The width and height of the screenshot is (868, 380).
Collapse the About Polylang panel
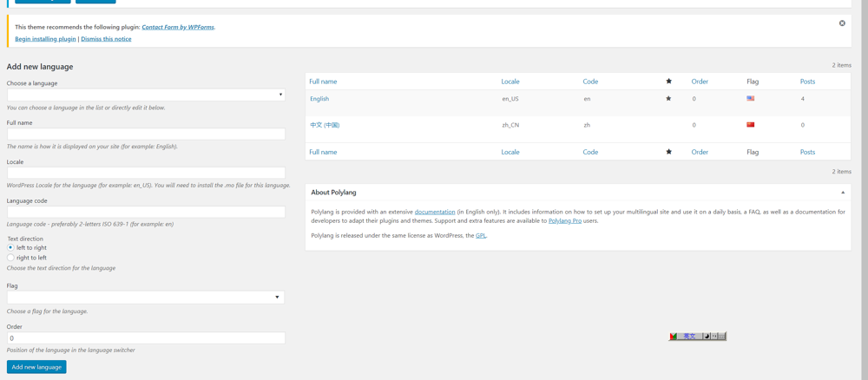(843, 193)
